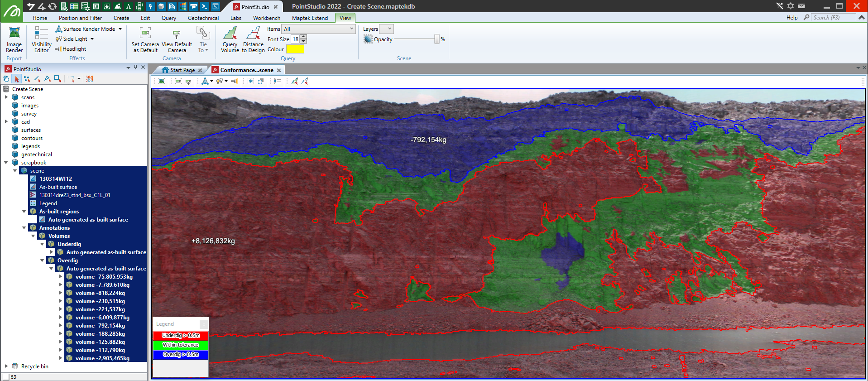
Task: Select the Query Volume tool
Action: [x=230, y=39]
